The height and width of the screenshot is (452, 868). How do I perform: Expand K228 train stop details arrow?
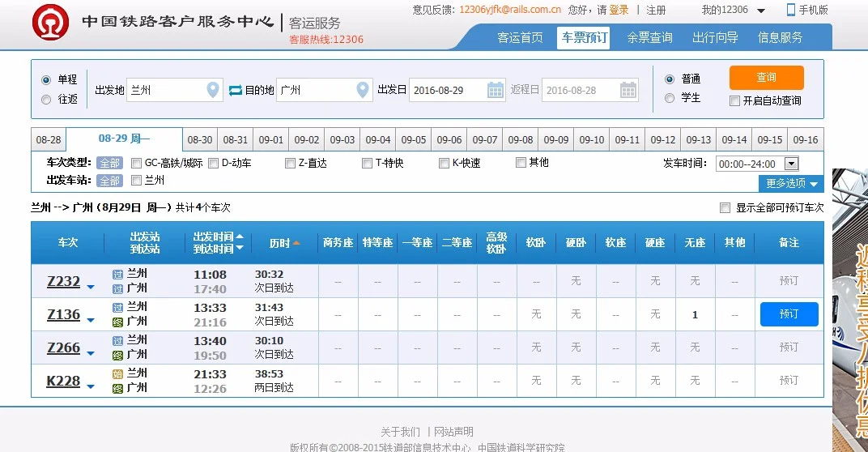tap(91, 386)
